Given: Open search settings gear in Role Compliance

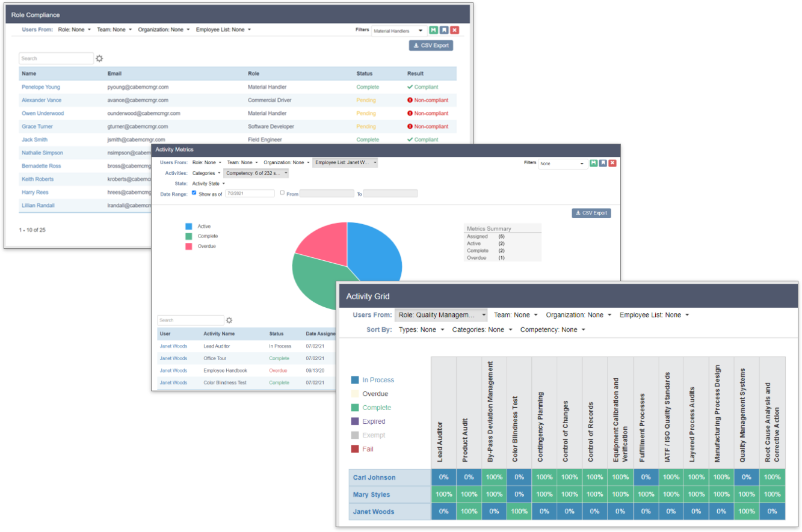Looking at the screenshot, I should 99,58.
